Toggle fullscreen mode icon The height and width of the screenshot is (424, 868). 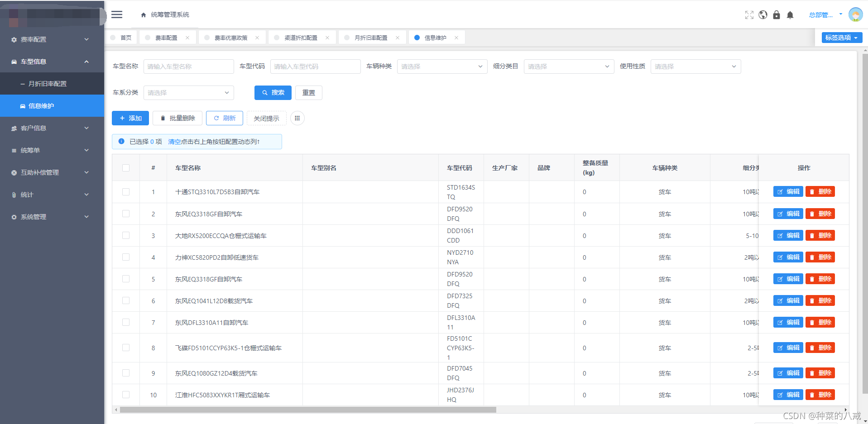(x=749, y=15)
